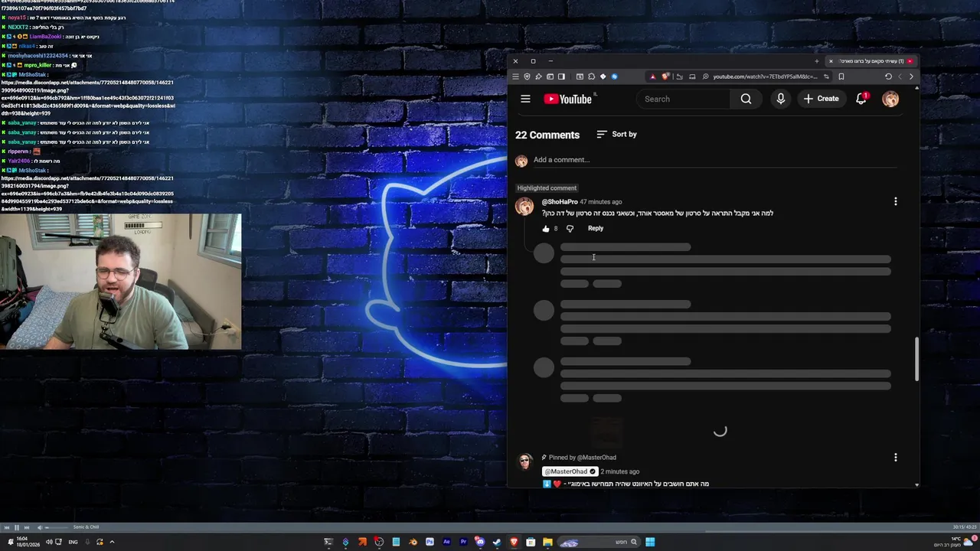Reply to the @ShoHaPro comment
Viewport: 980px width, 551px height.
(x=596, y=228)
